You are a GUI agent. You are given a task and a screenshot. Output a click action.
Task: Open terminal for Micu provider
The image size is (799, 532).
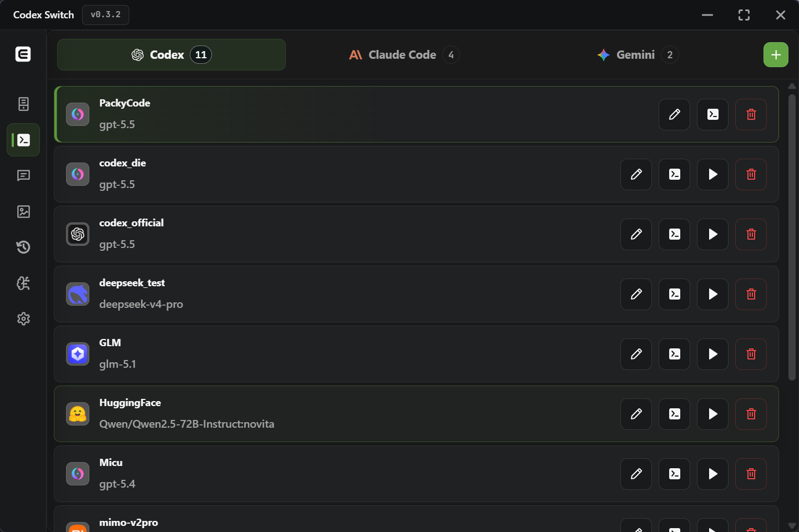click(x=674, y=474)
